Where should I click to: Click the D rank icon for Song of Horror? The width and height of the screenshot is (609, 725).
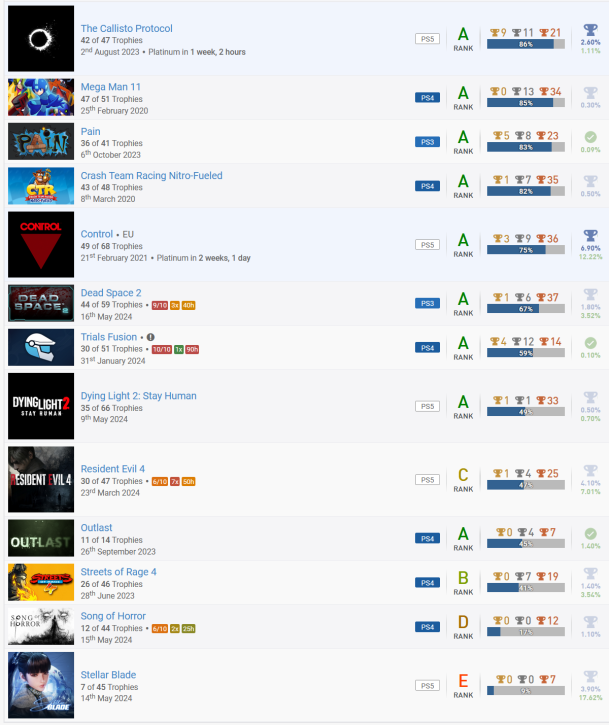463,622
